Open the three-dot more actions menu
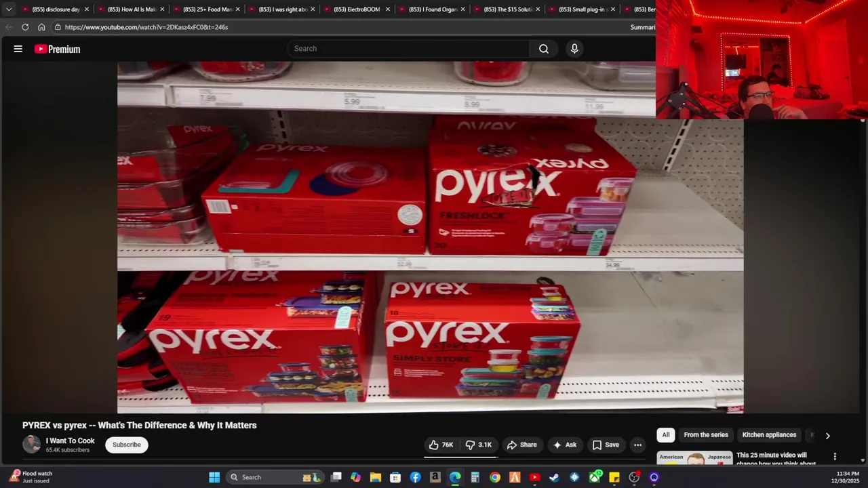Image resolution: width=868 pixels, height=488 pixels. (x=637, y=445)
